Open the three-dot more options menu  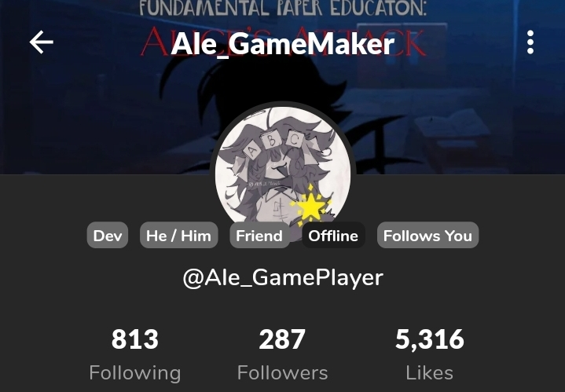pyautogui.click(x=530, y=42)
